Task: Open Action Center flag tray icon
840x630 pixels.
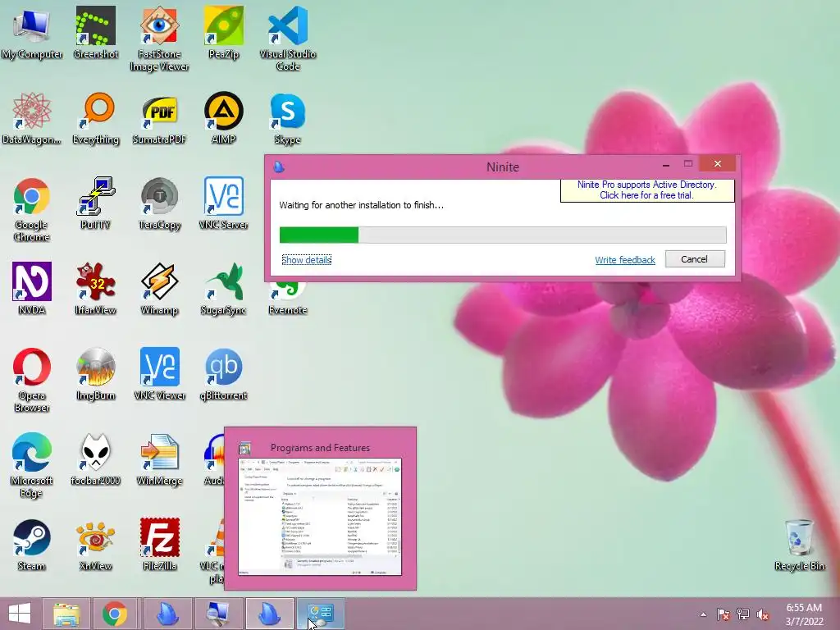Action: point(724,614)
